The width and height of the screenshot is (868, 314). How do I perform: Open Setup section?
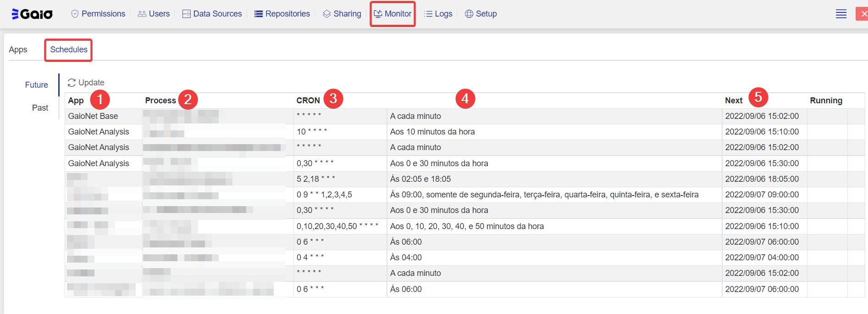481,14
